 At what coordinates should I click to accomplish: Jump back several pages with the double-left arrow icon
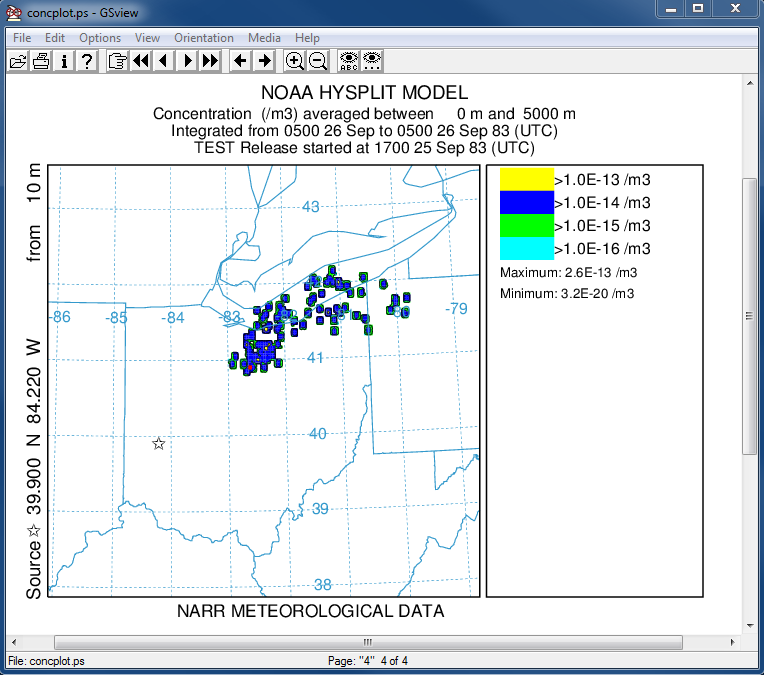click(x=141, y=61)
